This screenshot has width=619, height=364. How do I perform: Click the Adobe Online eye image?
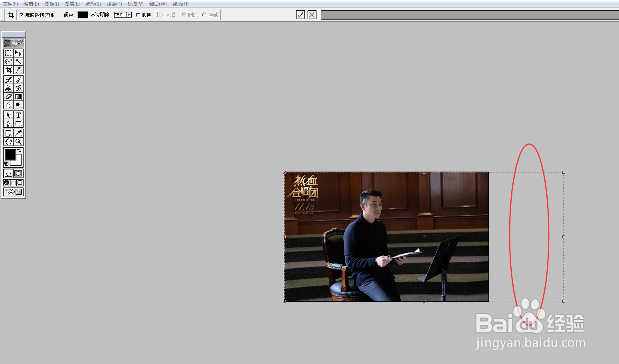click(x=13, y=43)
